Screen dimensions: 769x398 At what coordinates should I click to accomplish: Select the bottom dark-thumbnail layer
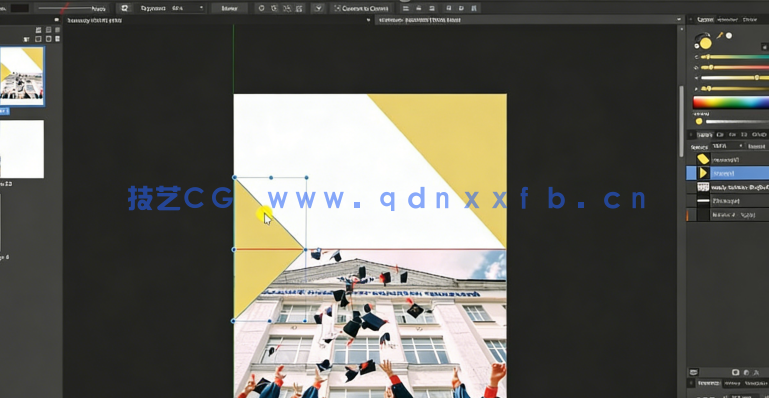728,214
